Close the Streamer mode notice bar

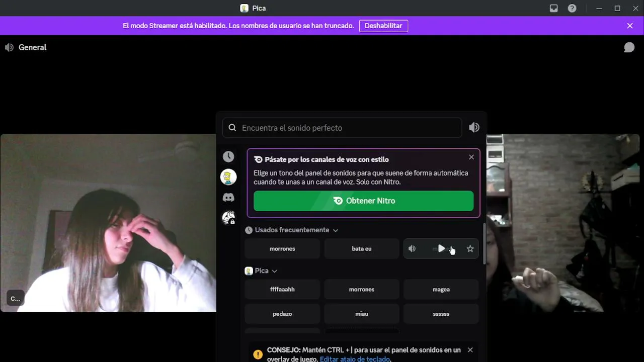(630, 26)
